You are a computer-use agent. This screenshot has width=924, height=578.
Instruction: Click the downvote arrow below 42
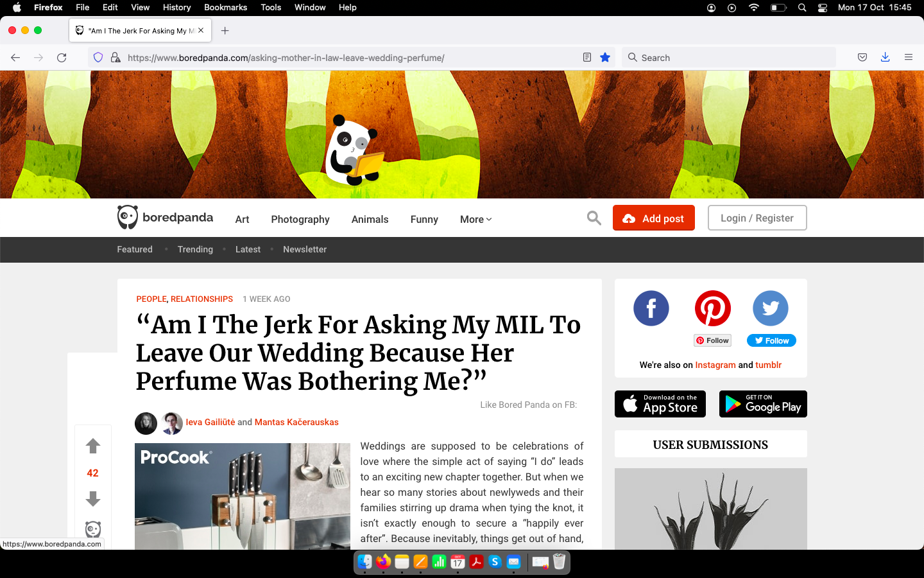93,499
